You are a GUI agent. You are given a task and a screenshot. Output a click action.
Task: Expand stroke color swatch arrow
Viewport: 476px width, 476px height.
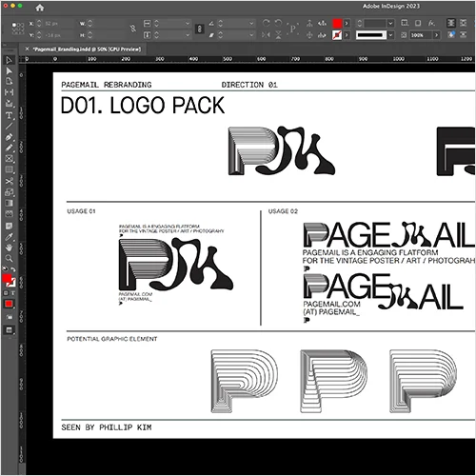347,35
